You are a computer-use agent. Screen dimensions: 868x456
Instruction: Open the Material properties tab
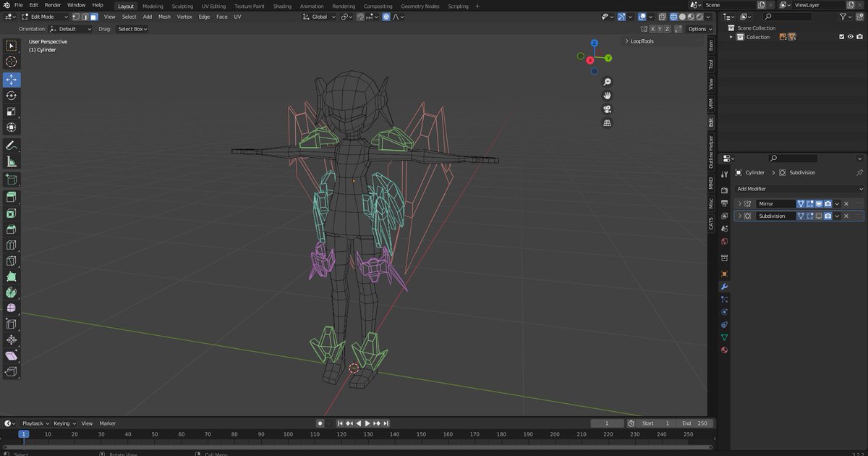click(x=724, y=350)
